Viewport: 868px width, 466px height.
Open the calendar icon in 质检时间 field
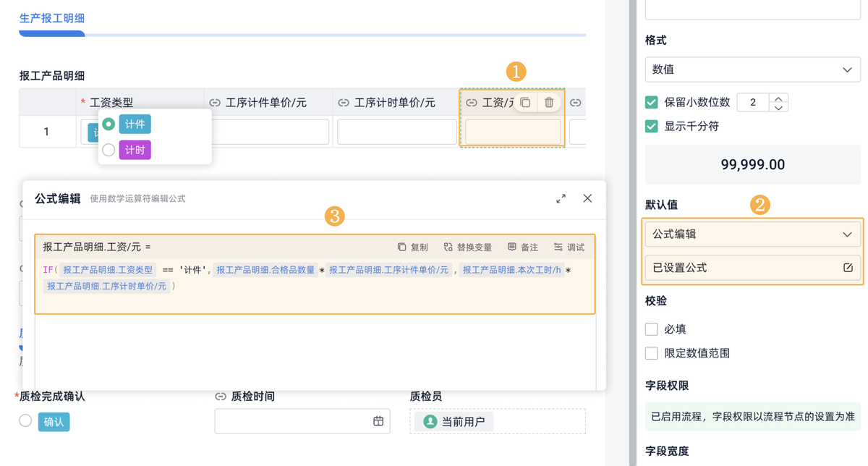point(378,421)
